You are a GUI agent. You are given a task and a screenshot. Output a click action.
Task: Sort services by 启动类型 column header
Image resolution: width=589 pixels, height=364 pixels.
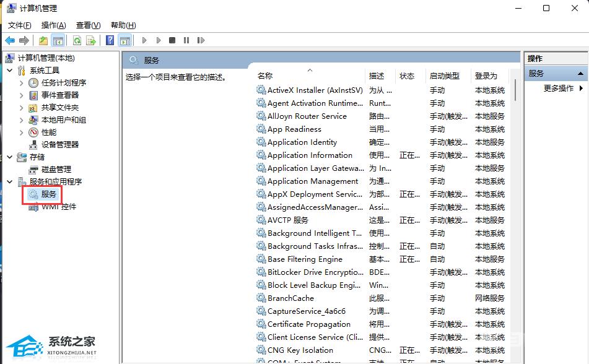click(445, 76)
